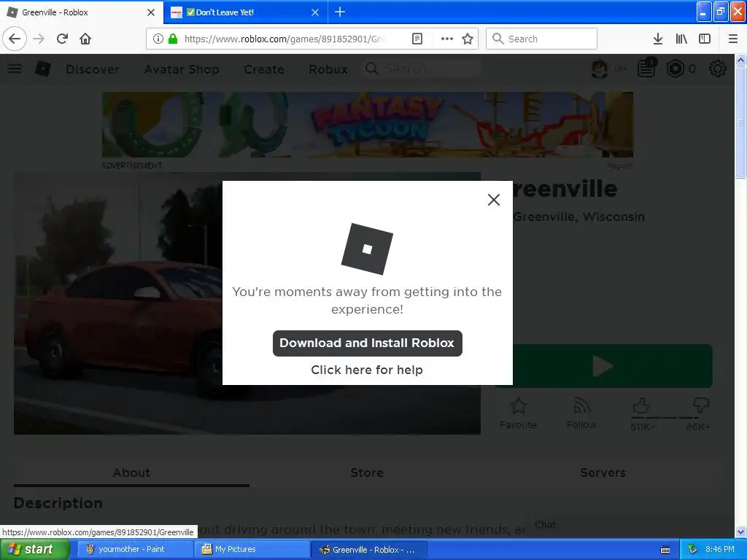Click the keyboard icon in the taskbar
The image size is (747, 560).
pos(665,550)
